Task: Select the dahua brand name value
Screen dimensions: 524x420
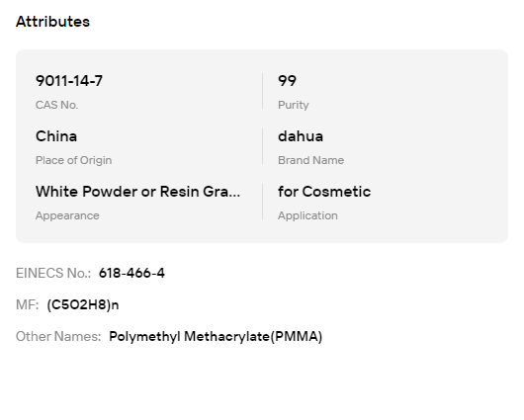Action: coord(301,136)
